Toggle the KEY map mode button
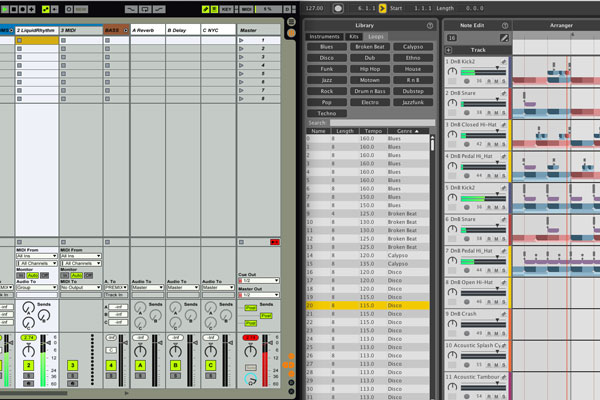 tap(226, 9)
